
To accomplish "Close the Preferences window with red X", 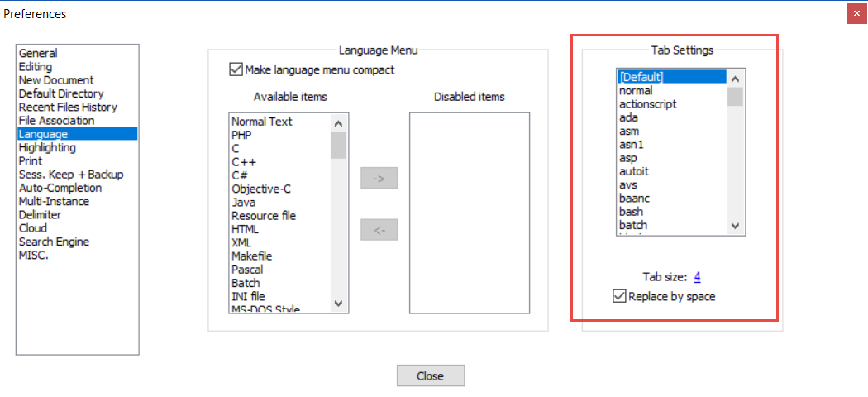I will point(856,14).
